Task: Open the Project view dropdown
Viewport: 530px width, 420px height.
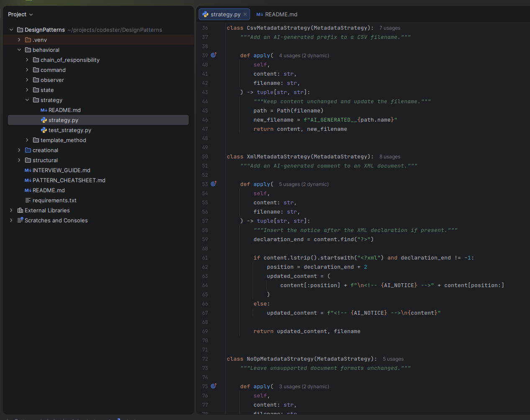Action: (20, 14)
